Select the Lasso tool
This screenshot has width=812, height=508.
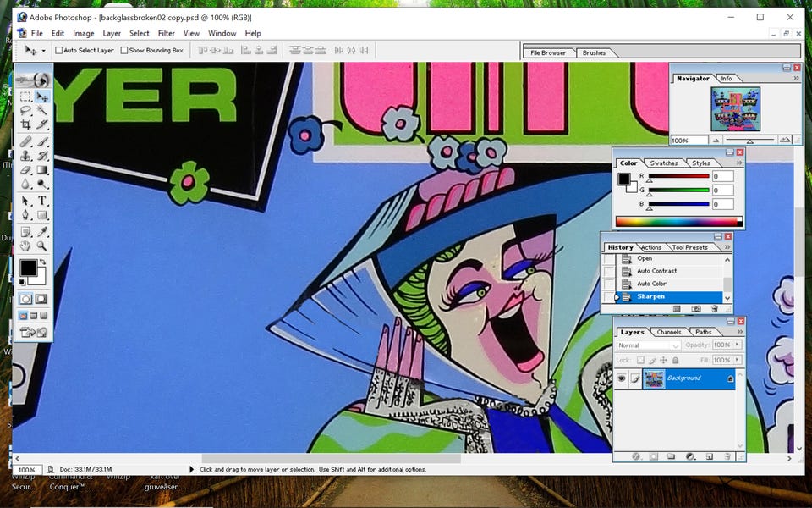point(25,110)
